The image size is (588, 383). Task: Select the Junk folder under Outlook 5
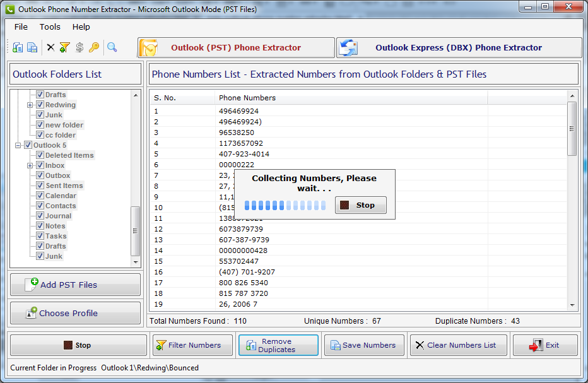coord(54,257)
